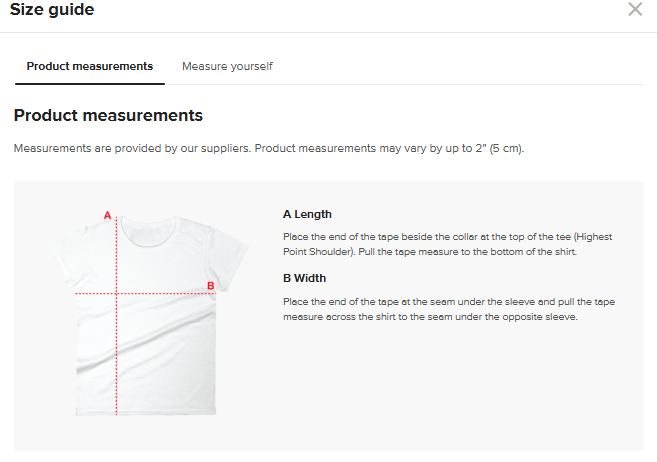Click the red A length marker
This screenshot has height=462, width=657.
107,214
